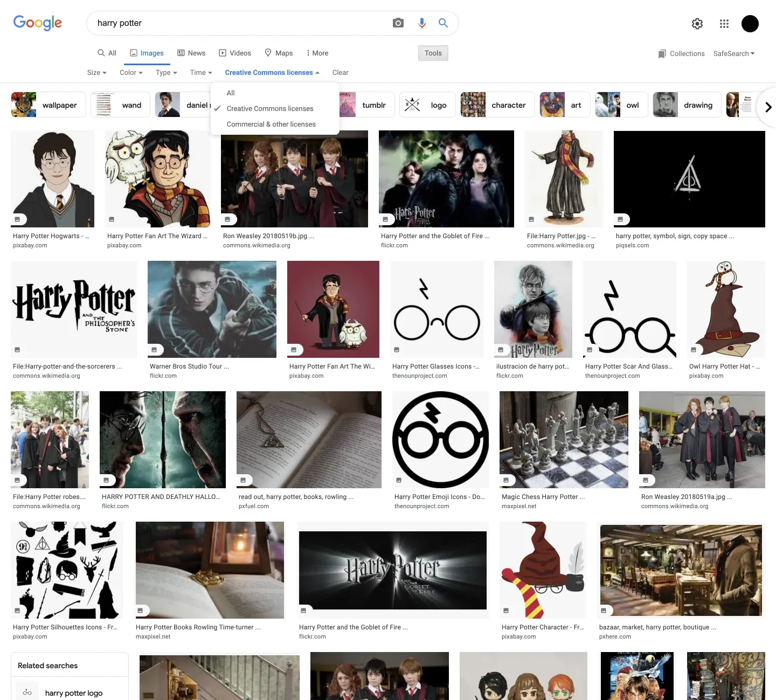Open Harry Potter Hogwarts pixabay thumbnail

coord(52,178)
